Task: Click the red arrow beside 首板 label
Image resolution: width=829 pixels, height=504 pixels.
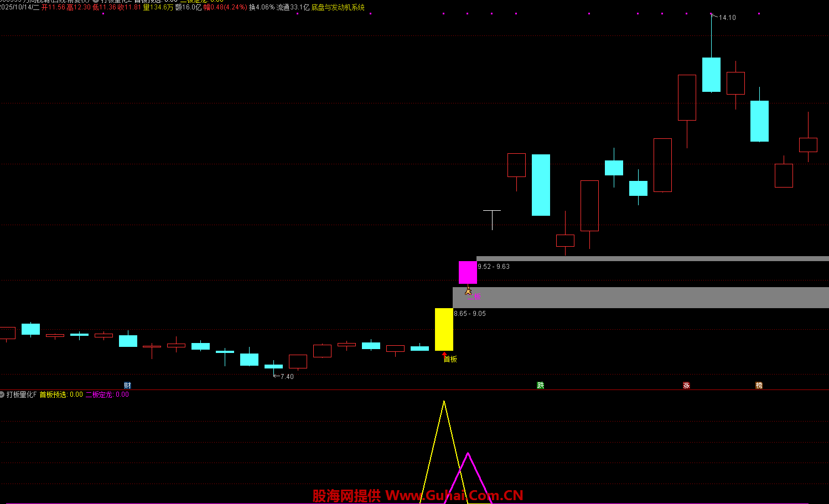Action: 444,354
